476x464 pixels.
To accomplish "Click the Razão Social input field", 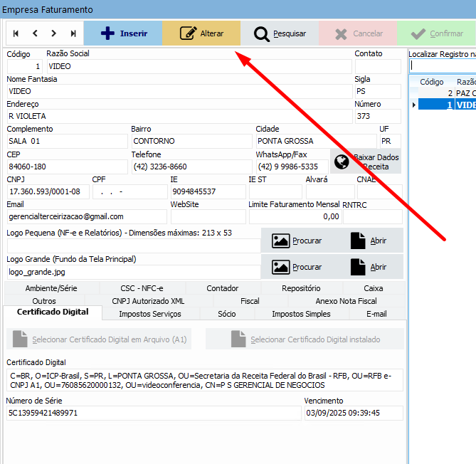I will click(x=198, y=66).
